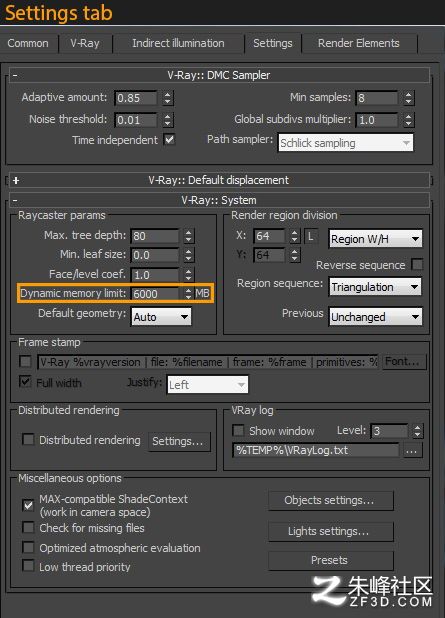Click the Noise threshold value field
Image resolution: width=445 pixels, height=618 pixels.
pos(136,120)
